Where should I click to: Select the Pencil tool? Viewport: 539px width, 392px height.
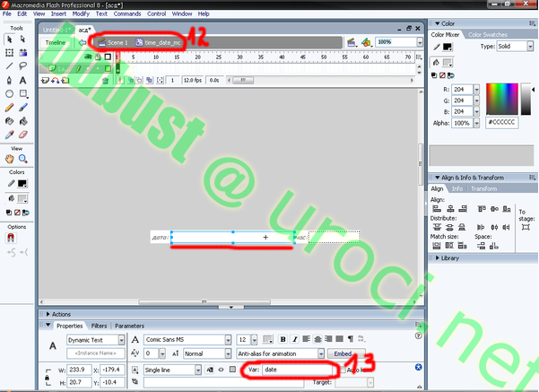(9, 108)
